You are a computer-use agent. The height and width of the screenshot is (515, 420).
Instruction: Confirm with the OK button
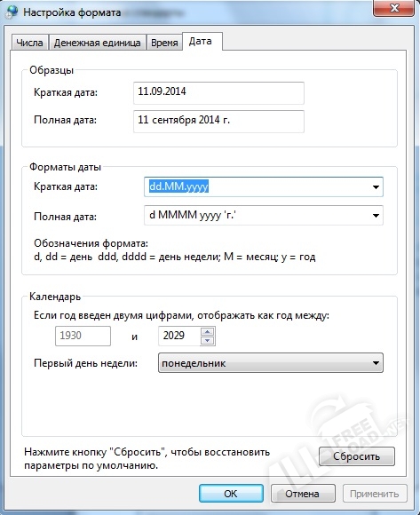tap(231, 494)
